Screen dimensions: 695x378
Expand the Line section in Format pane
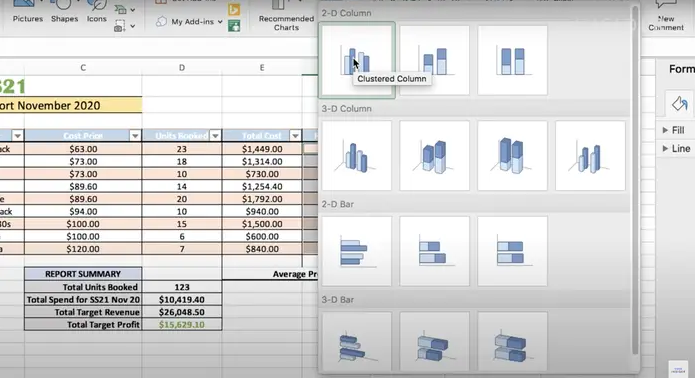(x=676, y=148)
